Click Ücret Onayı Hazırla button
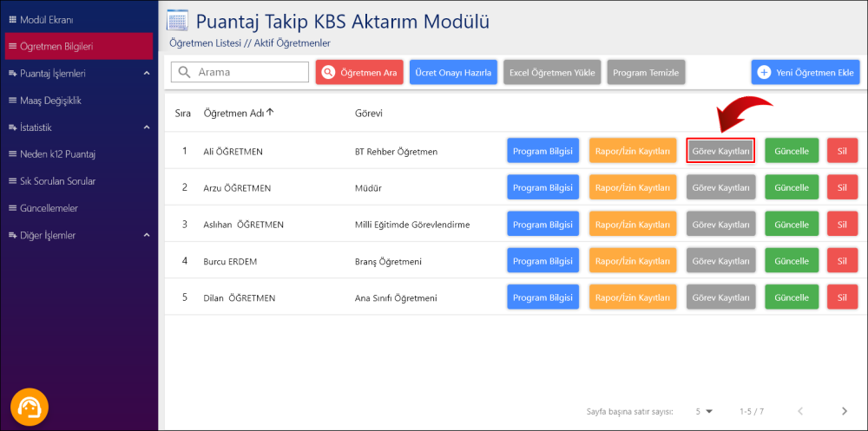Viewport: 868px width, 431px height. pos(454,73)
